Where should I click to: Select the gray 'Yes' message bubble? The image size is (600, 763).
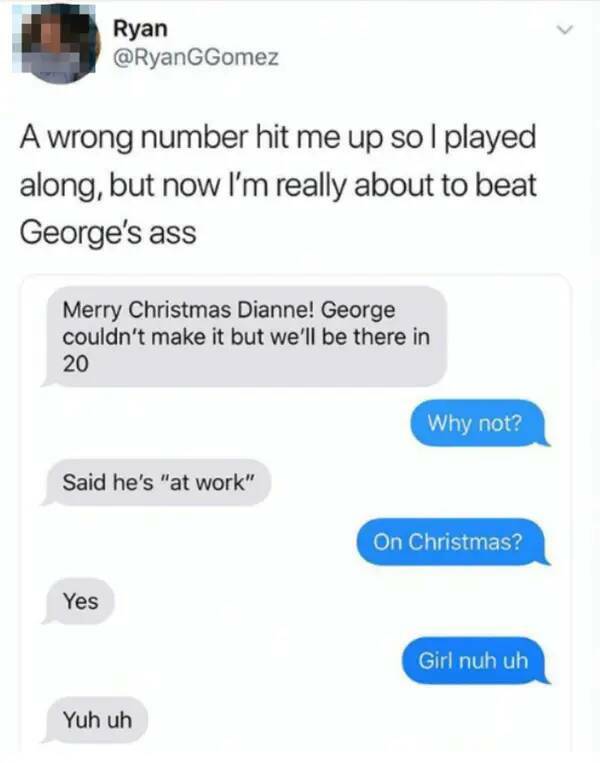coord(79,601)
